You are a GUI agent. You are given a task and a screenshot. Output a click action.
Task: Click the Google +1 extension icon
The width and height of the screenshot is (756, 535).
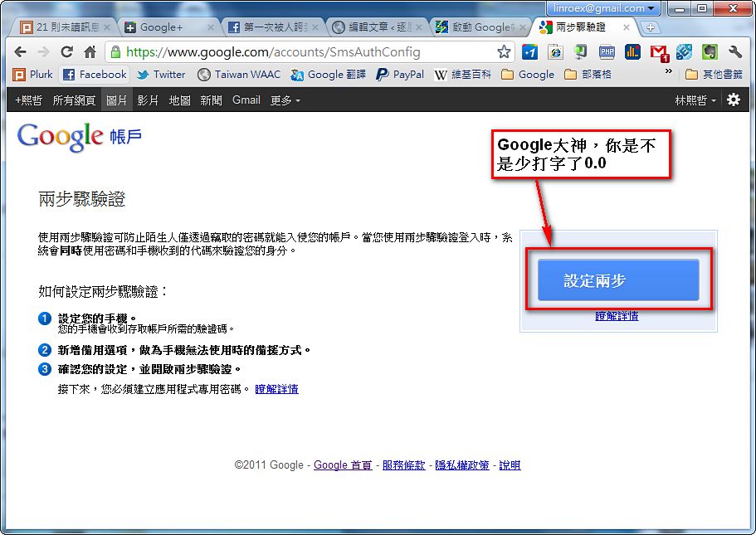530,52
